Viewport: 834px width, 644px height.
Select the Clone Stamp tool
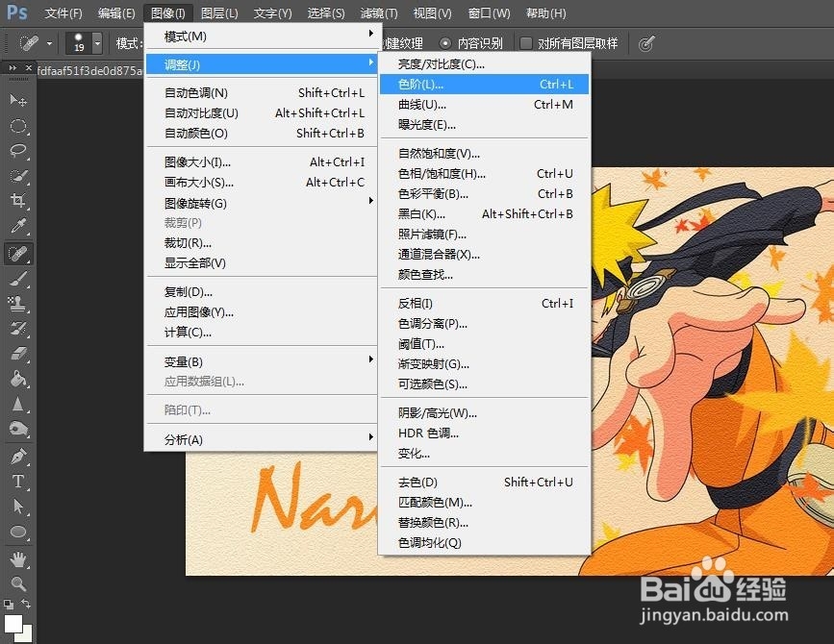(18, 304)
